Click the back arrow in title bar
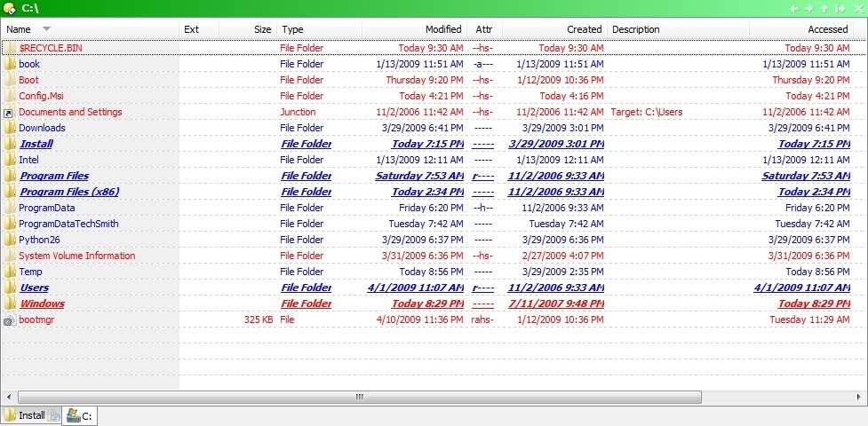868x426 pixels. click(x=794, y=8)
